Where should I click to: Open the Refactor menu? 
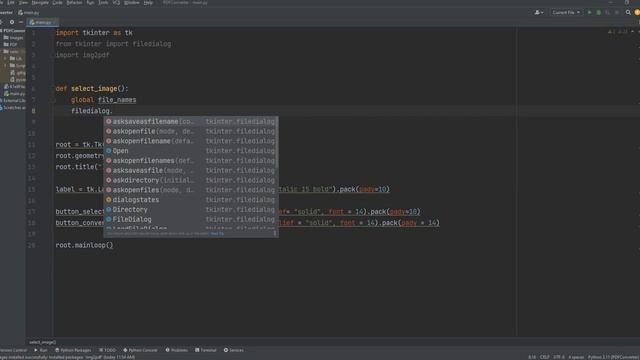(x=74, y=2)
